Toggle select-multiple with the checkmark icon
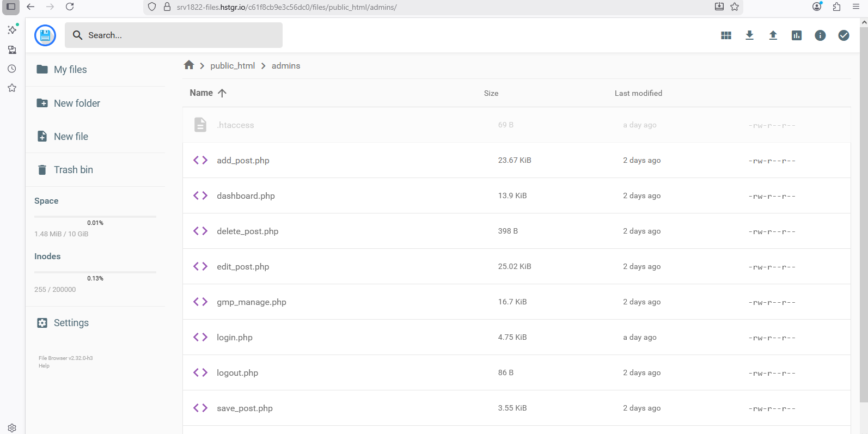 pos(843,35)
